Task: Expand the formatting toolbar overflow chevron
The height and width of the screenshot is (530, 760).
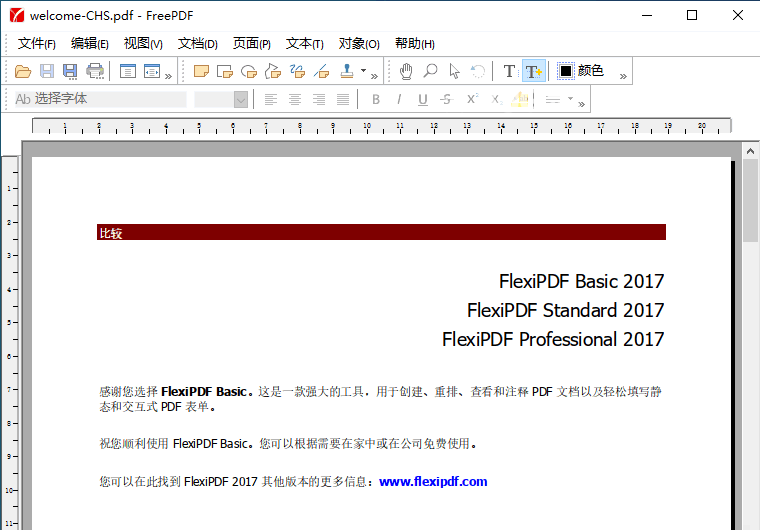Action: [x=582, y=104]
